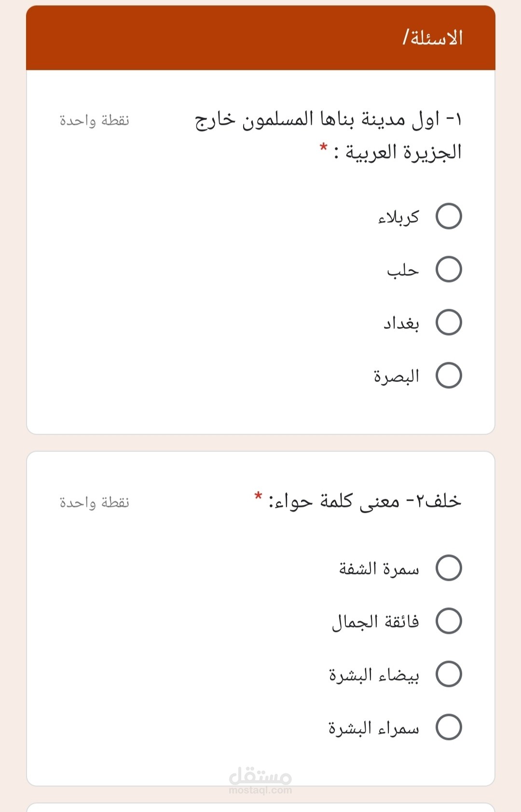Select the البصرة radio button
Image resolution: width=521 pixels, height=812 pixels.
pos(449,375)
